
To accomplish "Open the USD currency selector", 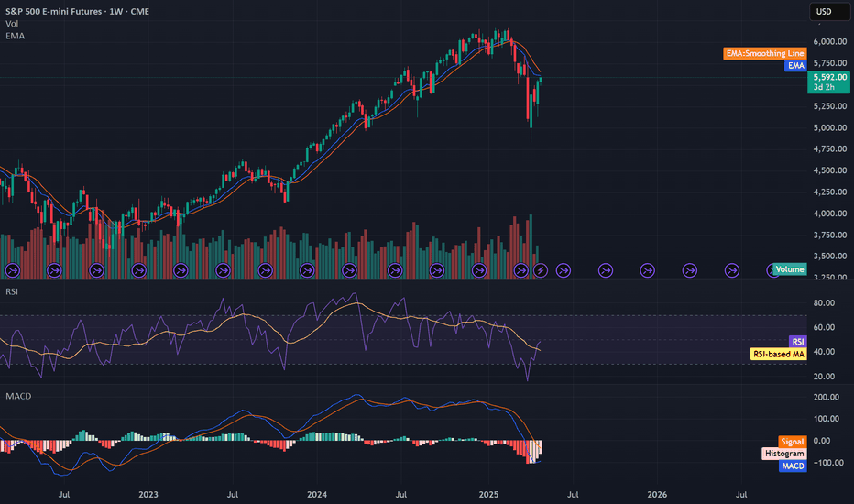I will [829, 11].
